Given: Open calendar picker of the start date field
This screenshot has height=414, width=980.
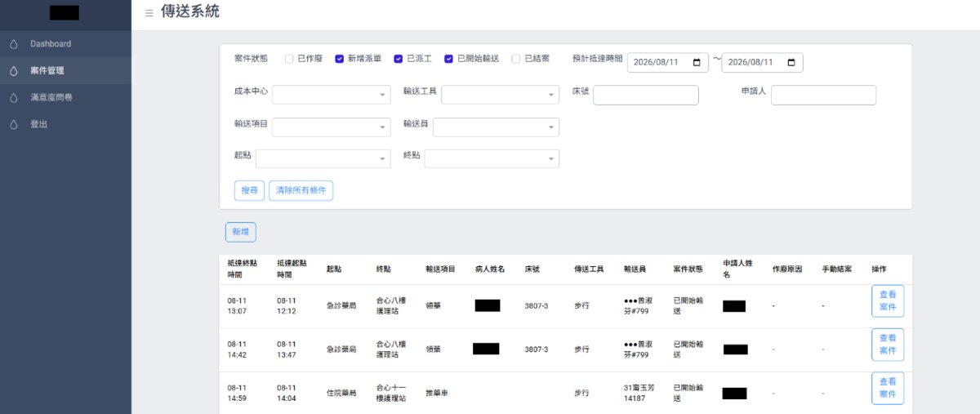Looking at the screenshot, I should coord(697,63).
